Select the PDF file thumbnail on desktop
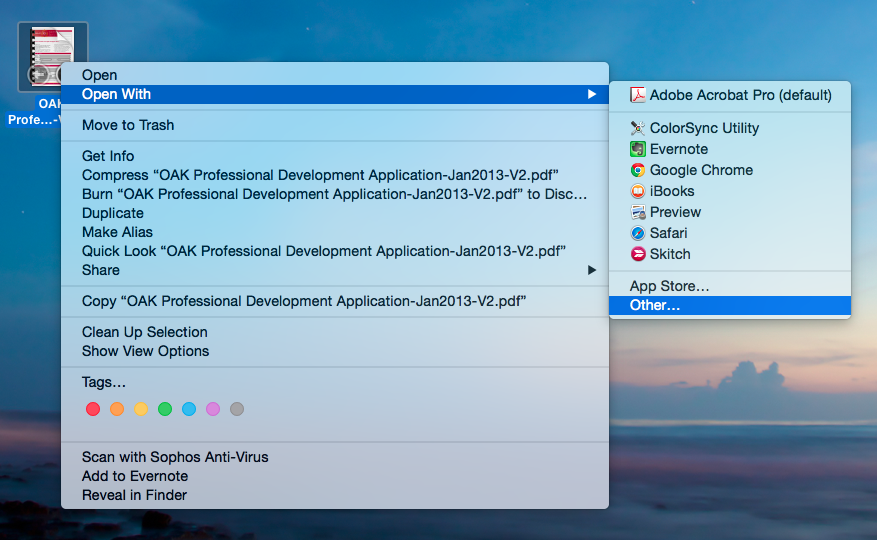Viewport: 877px width, 540px height. click(52, 56)
